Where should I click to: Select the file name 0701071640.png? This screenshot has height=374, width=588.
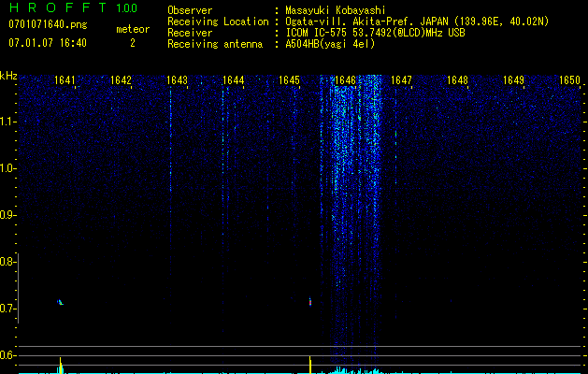48,25
